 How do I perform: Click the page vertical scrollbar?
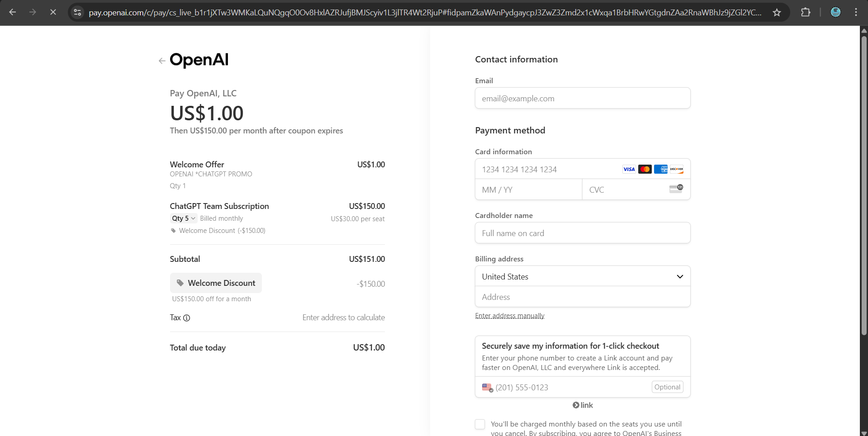tap(864, 185)
